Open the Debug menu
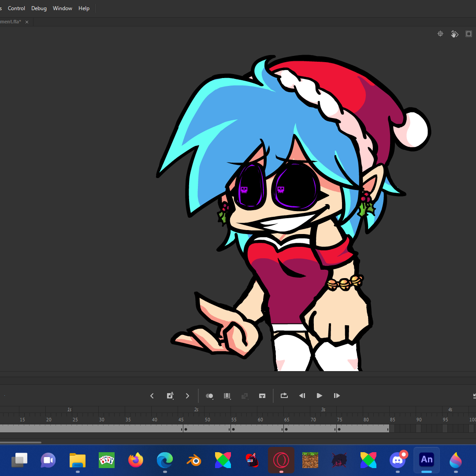The height and width of the screenshot is (476, 476). coord(39,8)
